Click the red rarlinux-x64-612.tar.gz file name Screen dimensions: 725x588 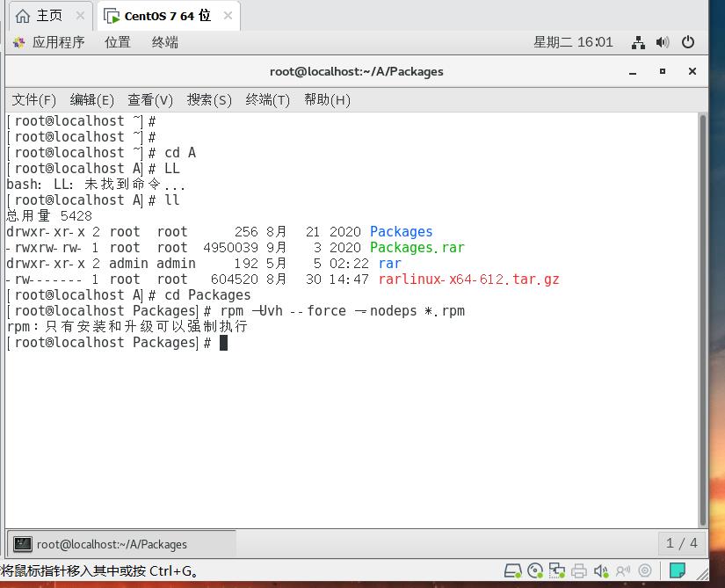[469, 279]
